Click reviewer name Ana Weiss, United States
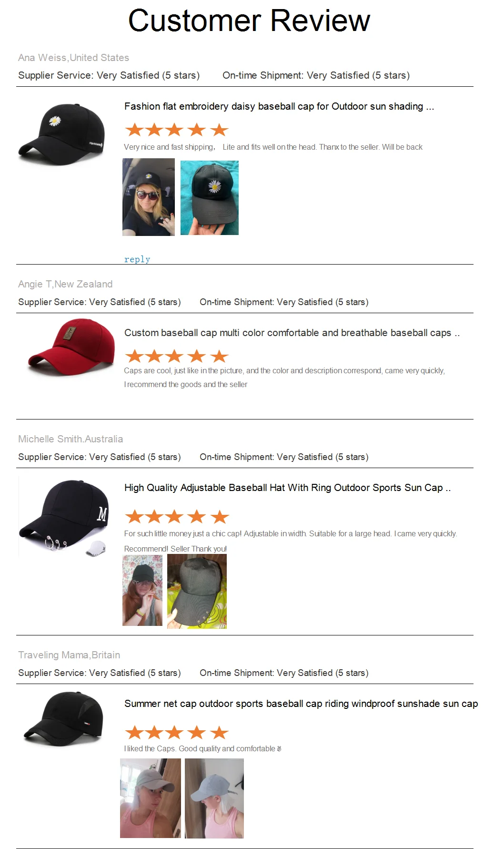 (73, 58)
